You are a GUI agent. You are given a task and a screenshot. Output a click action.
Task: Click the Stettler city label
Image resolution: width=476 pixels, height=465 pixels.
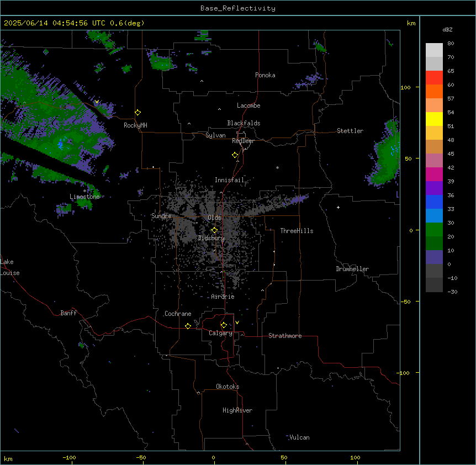350,131
